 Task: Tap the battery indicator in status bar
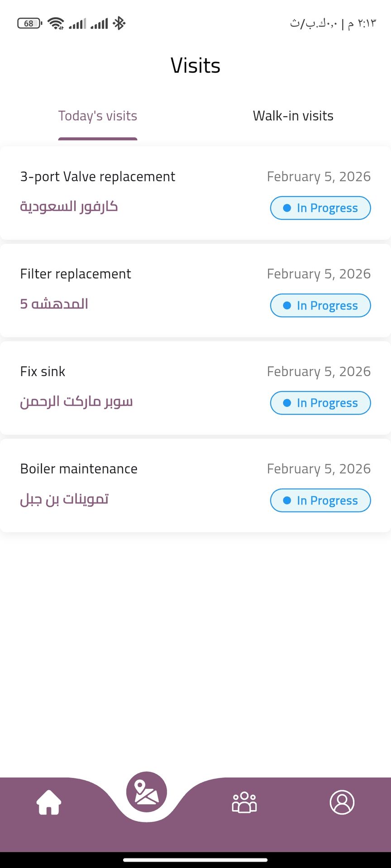coord(29,24)
